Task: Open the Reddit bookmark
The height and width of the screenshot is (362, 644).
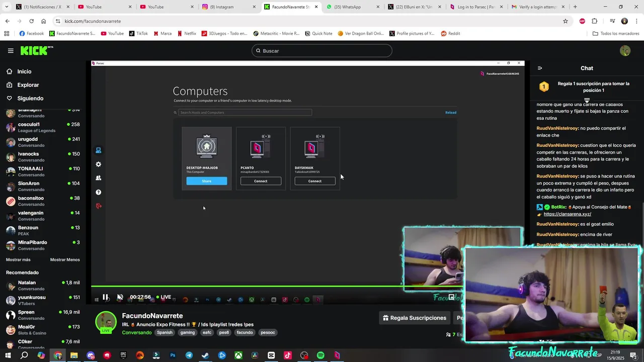Action: pyautogui.click(x=450, y=34)
